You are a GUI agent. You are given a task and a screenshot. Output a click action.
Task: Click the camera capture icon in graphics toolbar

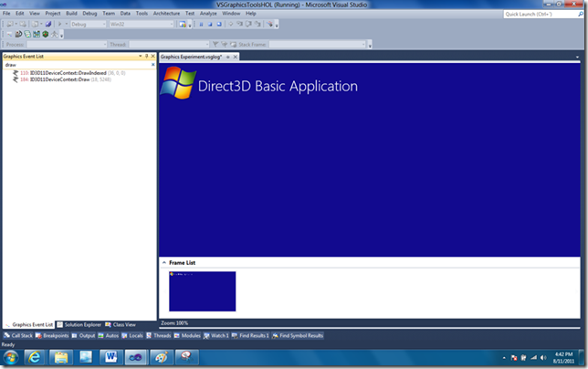[x=18, y=34]
